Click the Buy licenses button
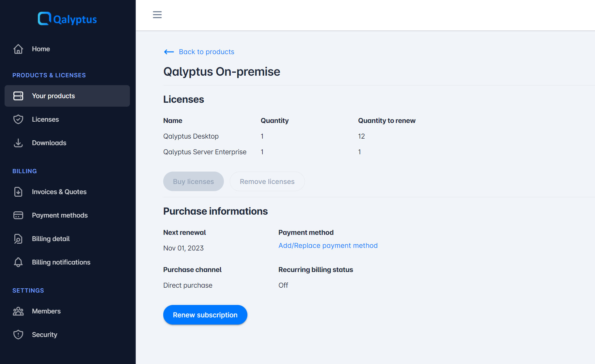The height and width of the screenshot is (364, 595). (193, 181)
